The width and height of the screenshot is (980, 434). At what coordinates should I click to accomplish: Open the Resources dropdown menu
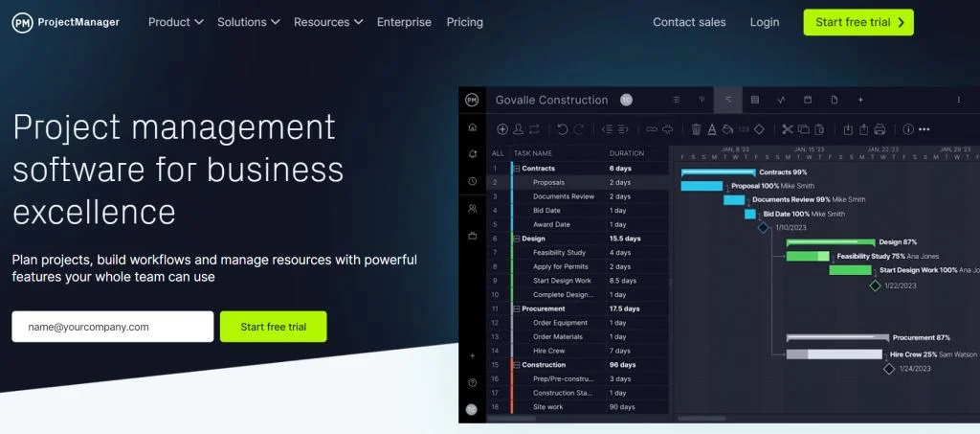pos(328,22)
